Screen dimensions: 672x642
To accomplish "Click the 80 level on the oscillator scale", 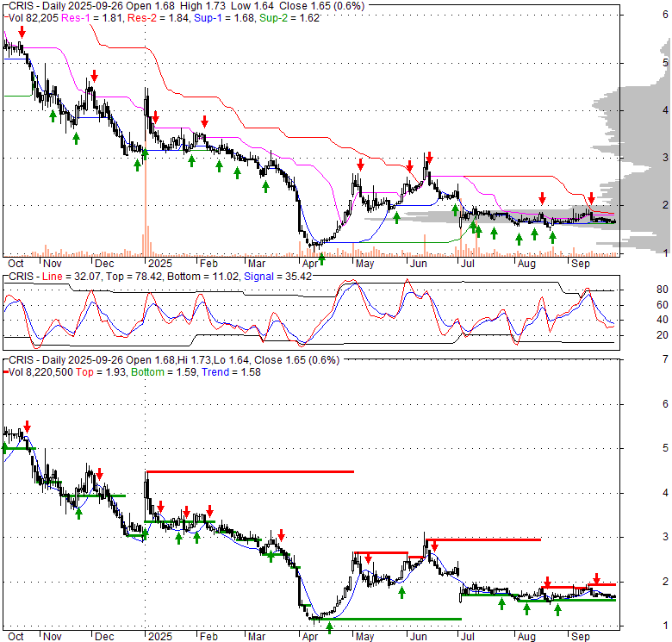I will (663, 290).
